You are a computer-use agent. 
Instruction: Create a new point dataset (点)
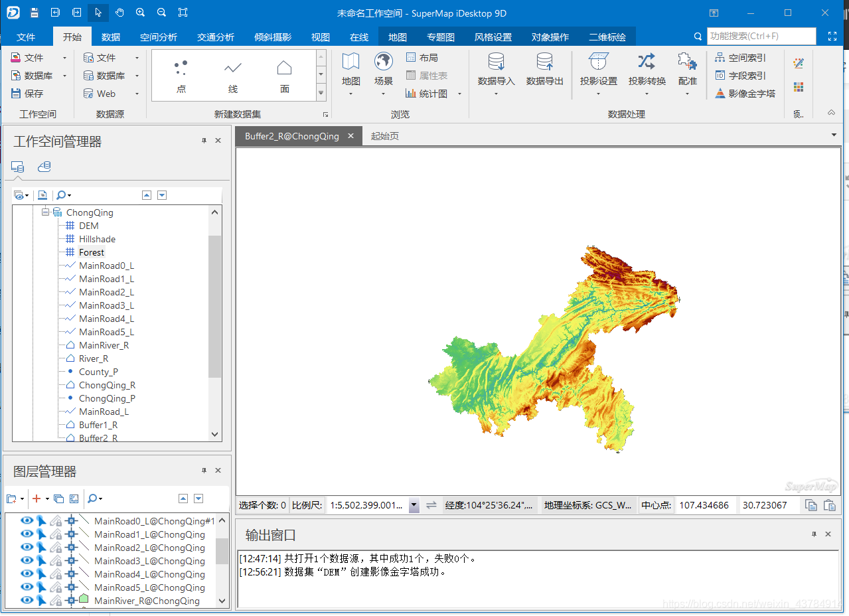click(x=181, y=76)
